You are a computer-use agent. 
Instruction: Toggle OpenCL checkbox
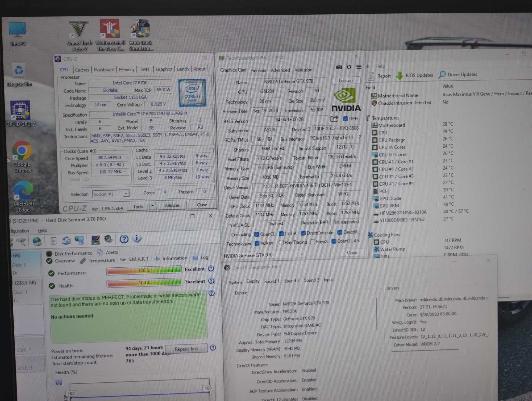tap(257, 234)
